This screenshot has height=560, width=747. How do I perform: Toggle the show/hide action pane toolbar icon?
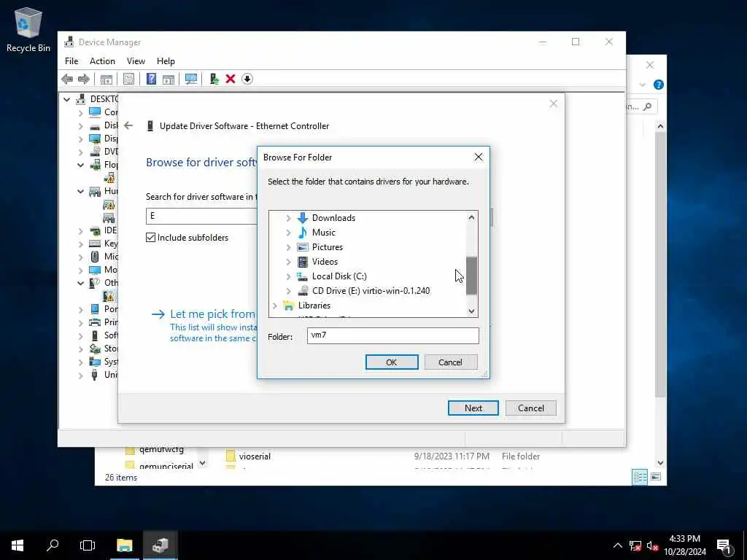click(169, 79)
